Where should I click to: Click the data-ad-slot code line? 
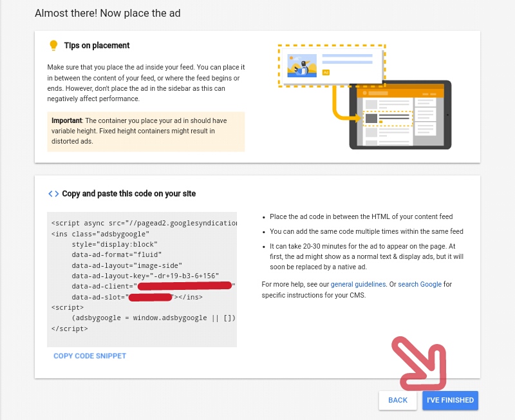tap(137, 297)
